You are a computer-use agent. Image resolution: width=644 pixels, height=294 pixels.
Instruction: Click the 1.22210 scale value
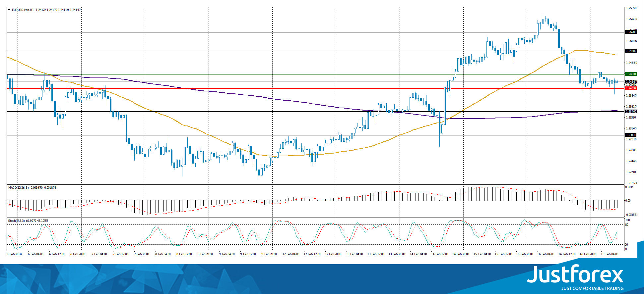(631, 172)
